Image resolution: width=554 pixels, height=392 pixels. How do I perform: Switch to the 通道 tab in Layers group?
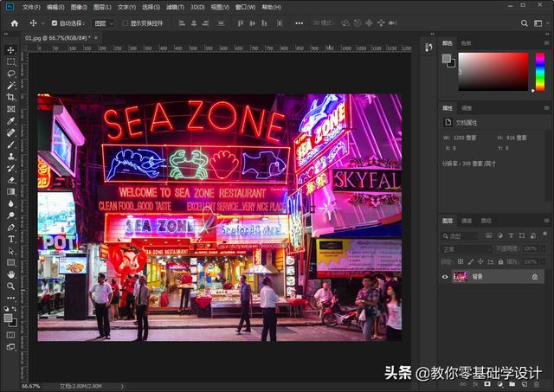coord(467,221)
